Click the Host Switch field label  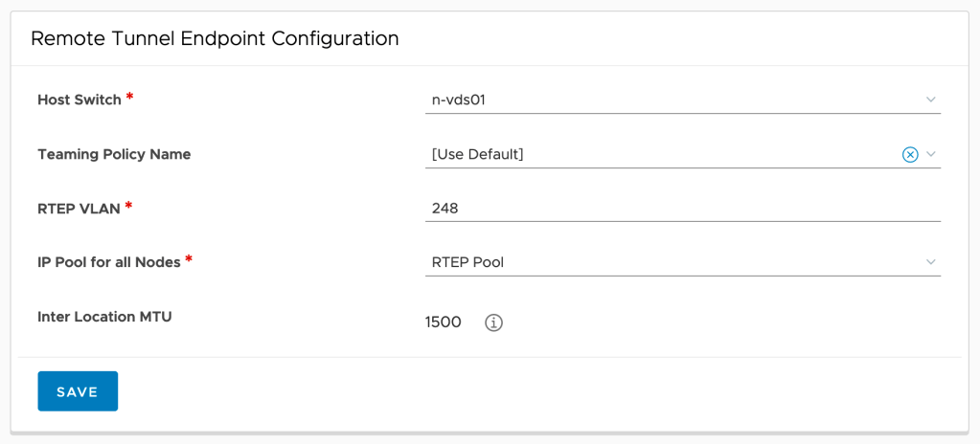coord(79,100)
